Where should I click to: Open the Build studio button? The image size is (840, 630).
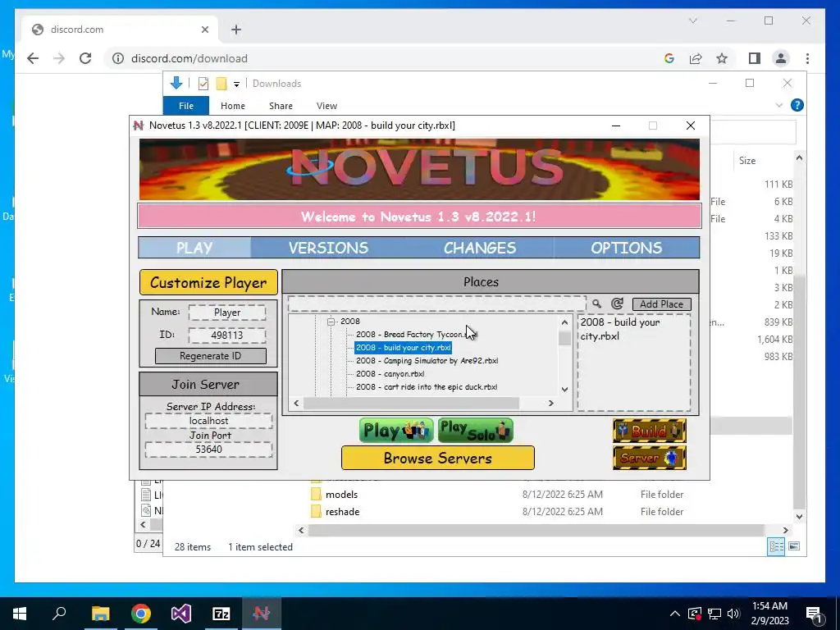pos(650,430)
